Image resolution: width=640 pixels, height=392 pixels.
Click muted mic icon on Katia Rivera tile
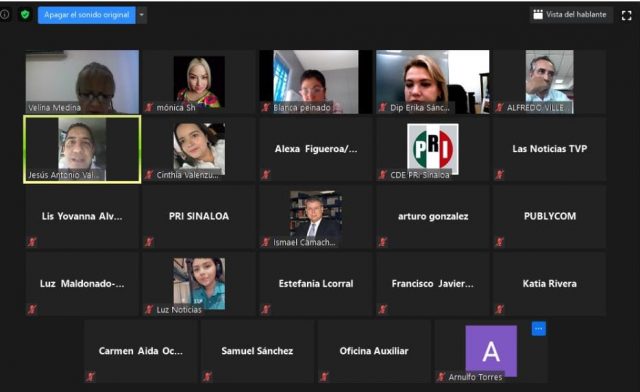point(499,310)
